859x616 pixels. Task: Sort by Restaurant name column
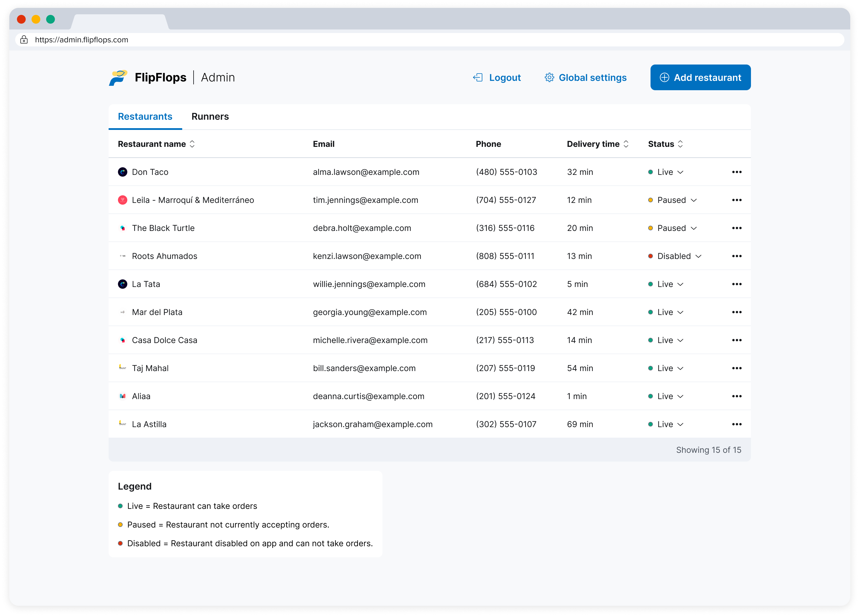coord(192,144)
